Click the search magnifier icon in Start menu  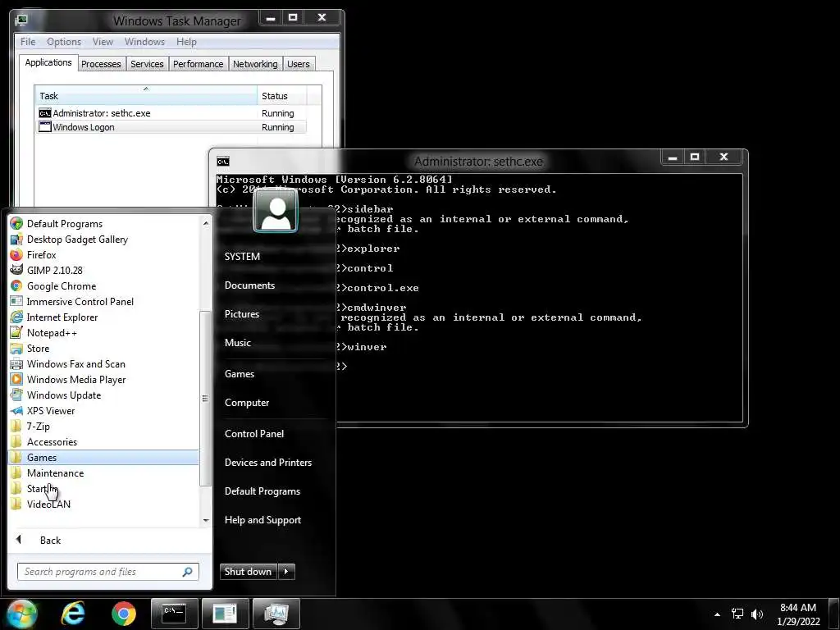(187, 572)
